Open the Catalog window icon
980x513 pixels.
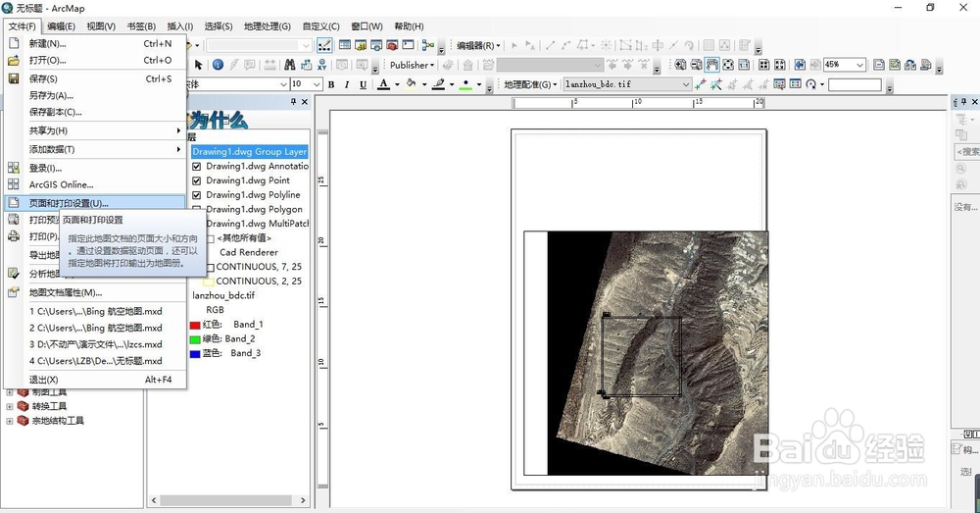(361, 45)
